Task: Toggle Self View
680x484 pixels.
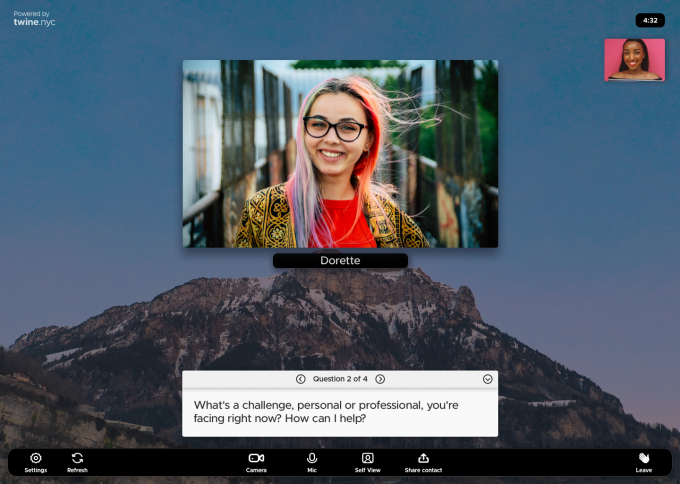Action: tap(367, 458)
